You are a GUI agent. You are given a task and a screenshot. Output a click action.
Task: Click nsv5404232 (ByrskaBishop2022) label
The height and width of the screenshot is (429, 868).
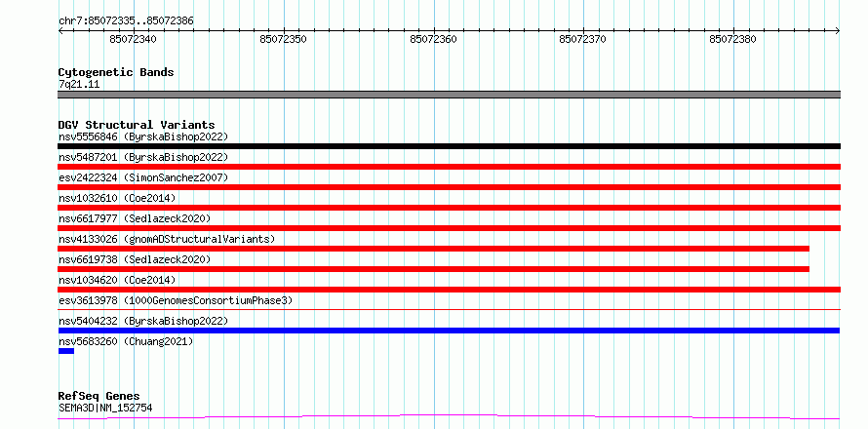click(x=143, y=321)
